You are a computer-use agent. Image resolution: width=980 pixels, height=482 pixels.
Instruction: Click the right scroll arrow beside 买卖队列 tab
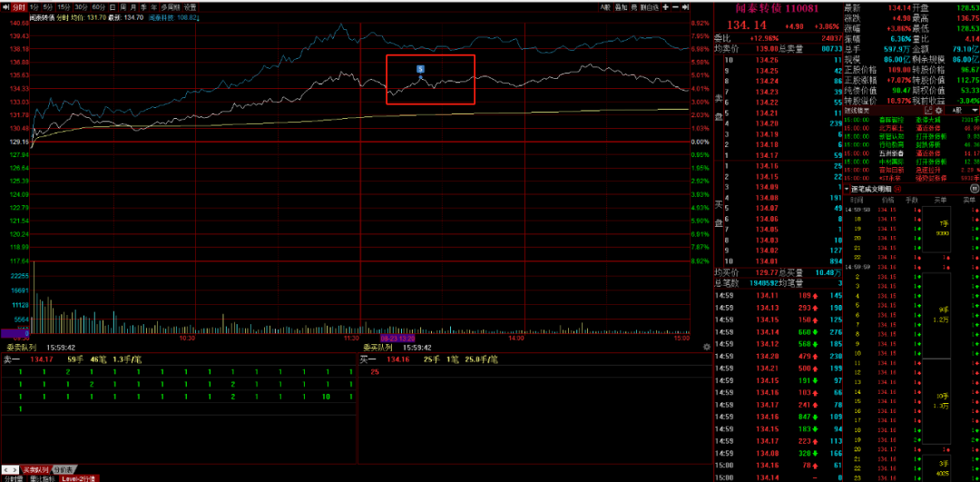point(16,469)
